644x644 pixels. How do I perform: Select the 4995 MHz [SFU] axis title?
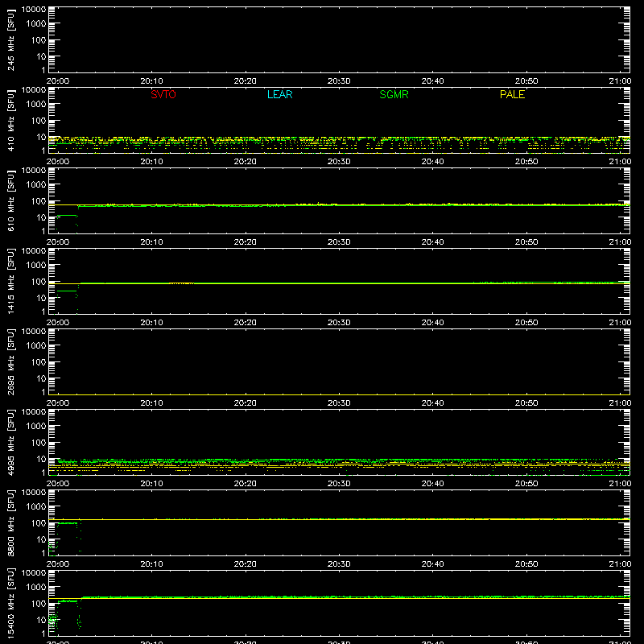pyautogui.click(x=11, y=442)
